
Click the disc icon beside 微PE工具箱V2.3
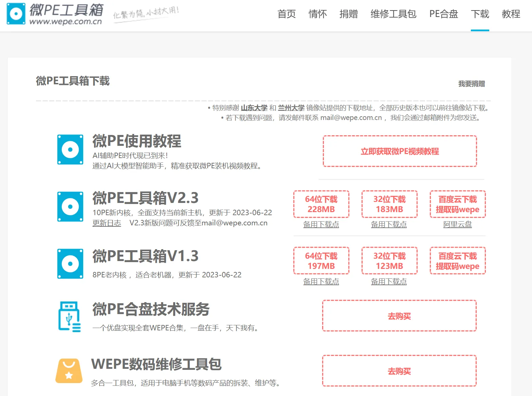[x=70, y=207]
